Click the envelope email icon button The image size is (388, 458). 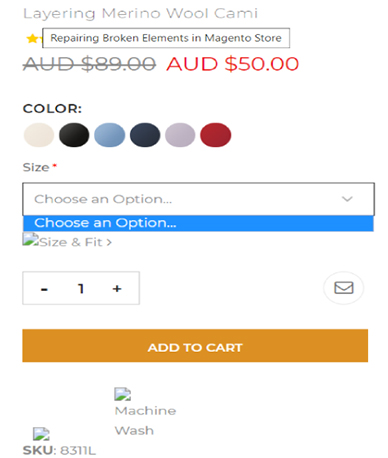click(343, 288)
